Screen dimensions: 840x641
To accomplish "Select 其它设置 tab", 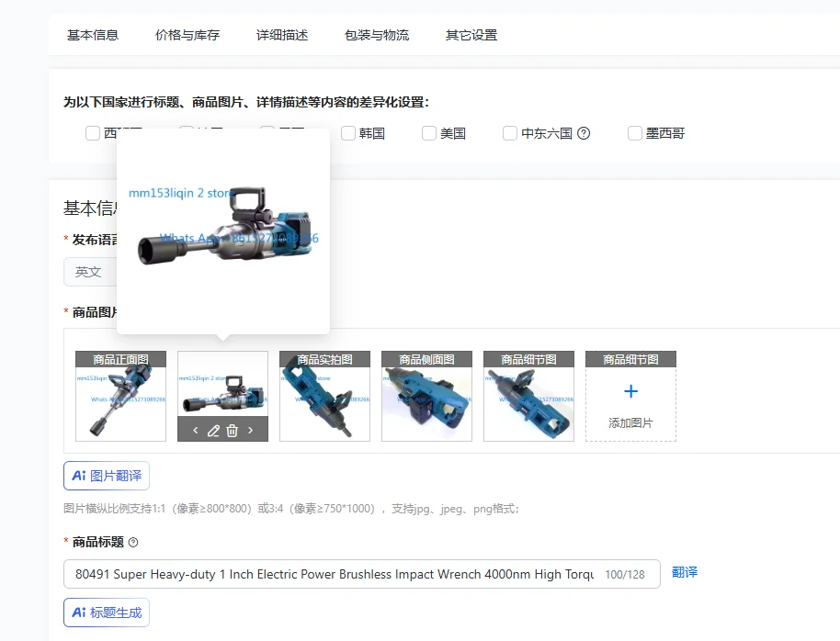I will point(471,35).
